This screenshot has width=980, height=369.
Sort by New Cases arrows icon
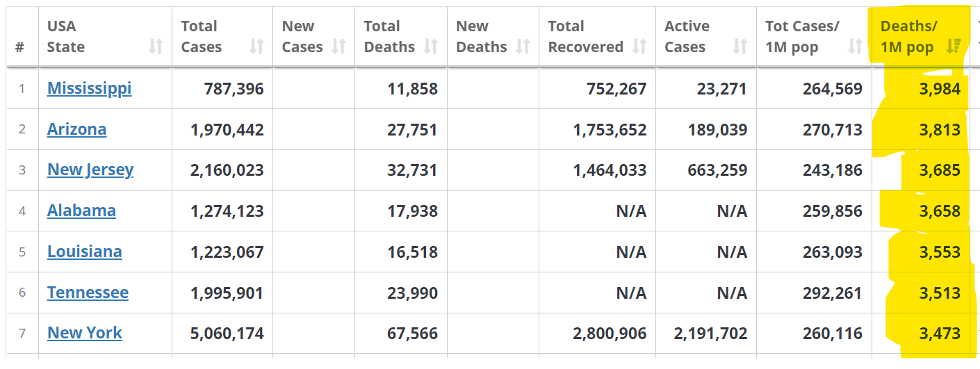338,47
